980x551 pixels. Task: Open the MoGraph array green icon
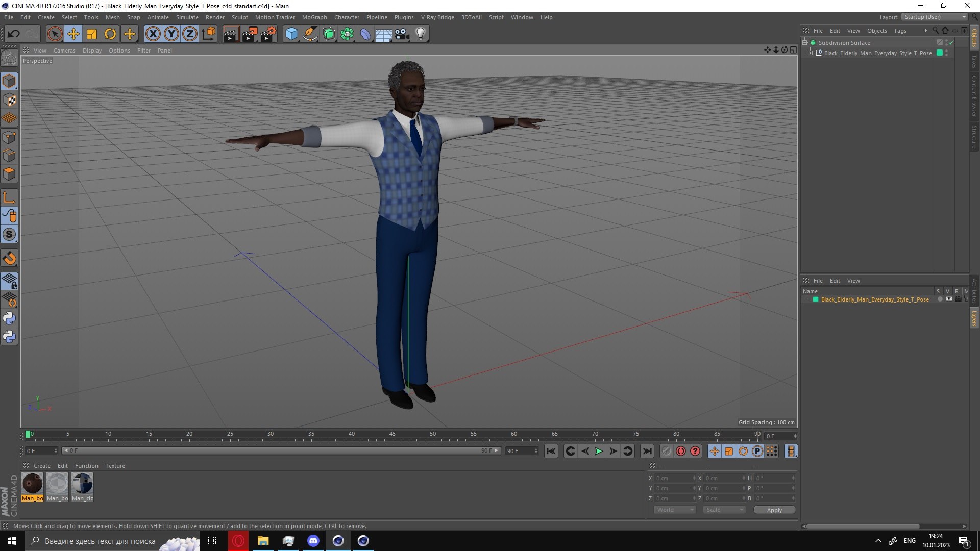click(x=347, y=34)
